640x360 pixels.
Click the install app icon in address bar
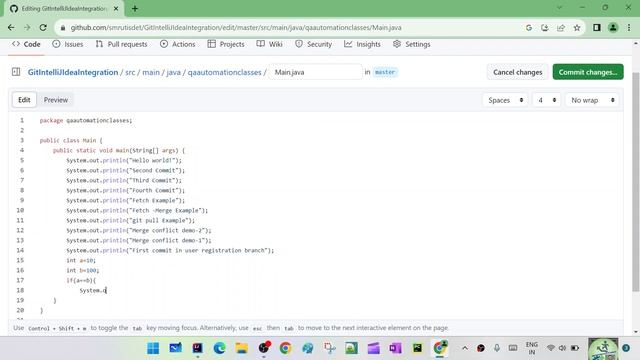coord(544,28)
